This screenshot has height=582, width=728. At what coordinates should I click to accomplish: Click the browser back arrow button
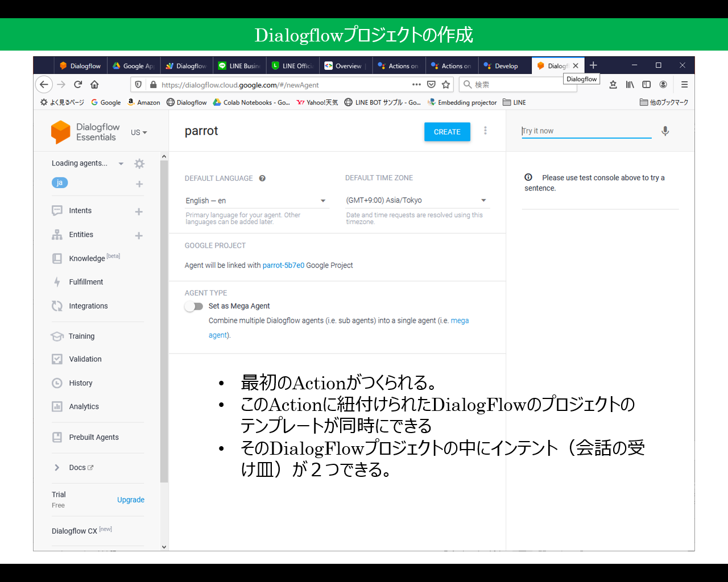point(44,85)
